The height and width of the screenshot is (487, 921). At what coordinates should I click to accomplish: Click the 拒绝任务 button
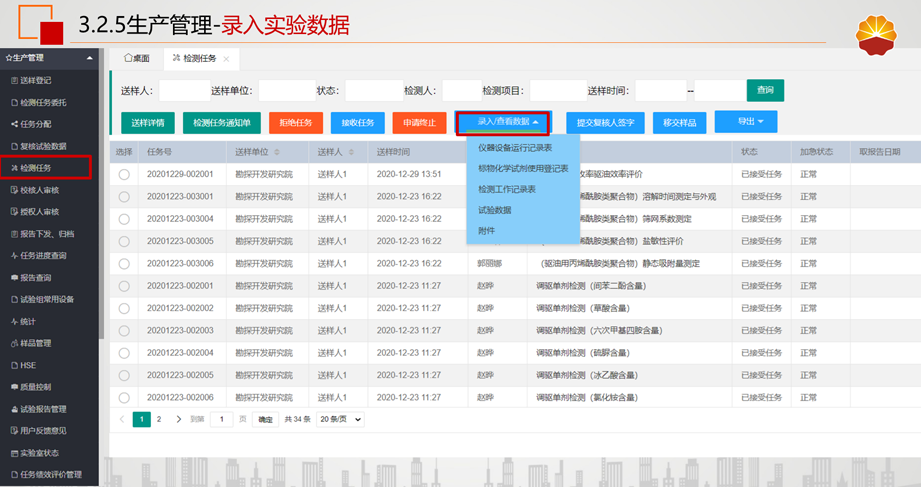[x=296, y=123]
